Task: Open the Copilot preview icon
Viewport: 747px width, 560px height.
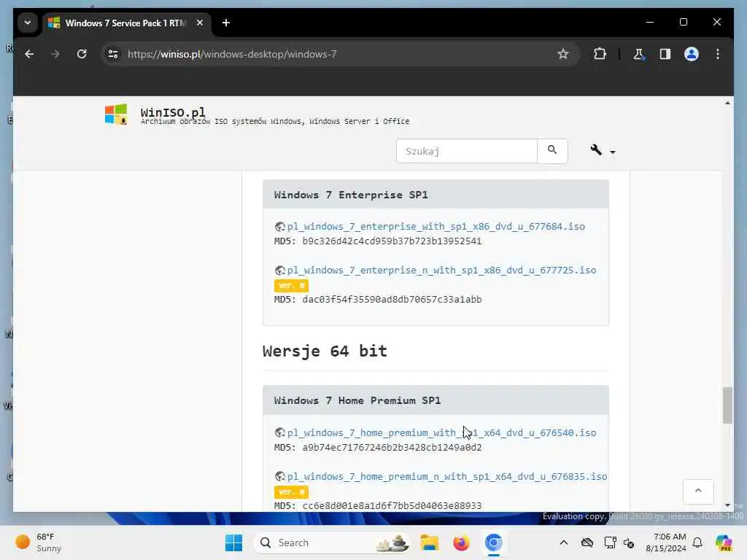Action: coord(724,542)
